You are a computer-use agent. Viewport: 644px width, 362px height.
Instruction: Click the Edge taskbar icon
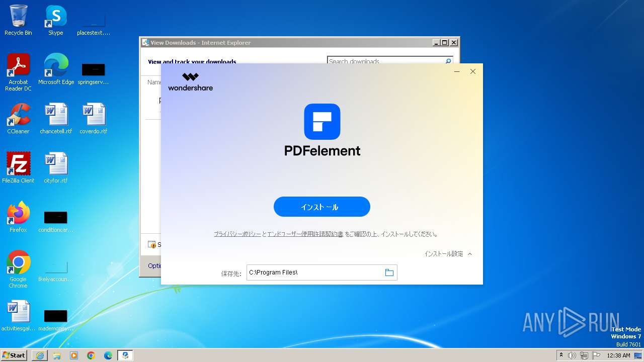108,355
